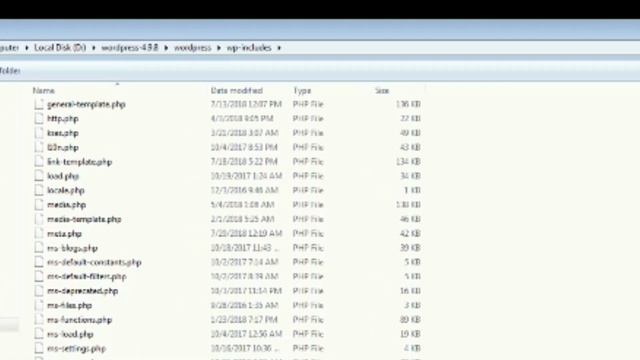Screen dimensions: 640x360
Task: Expand the arrow after Local Disk (D:)
Action: 93,48
